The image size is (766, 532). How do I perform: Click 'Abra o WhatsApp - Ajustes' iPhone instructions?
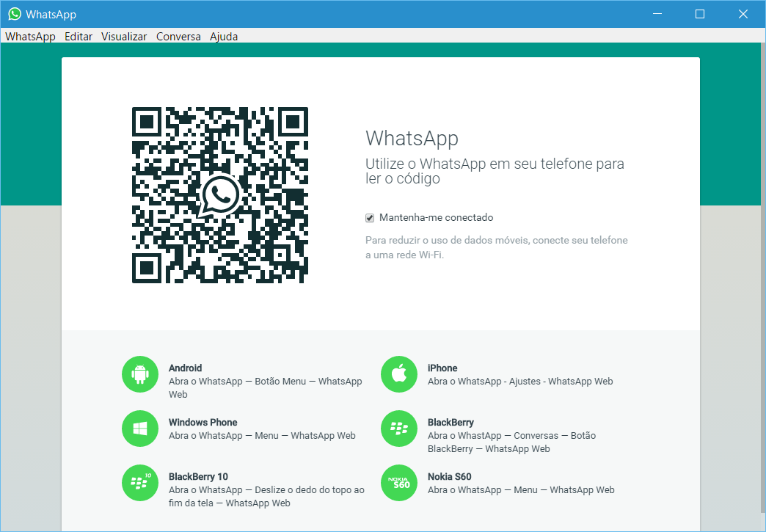click(x=520, y=382)
